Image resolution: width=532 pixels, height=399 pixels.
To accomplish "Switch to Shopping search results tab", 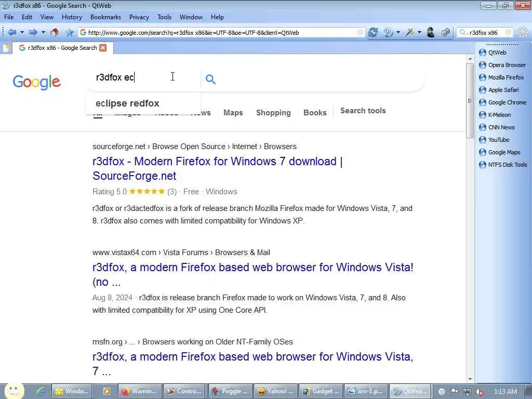I will [x=273, y=113].
